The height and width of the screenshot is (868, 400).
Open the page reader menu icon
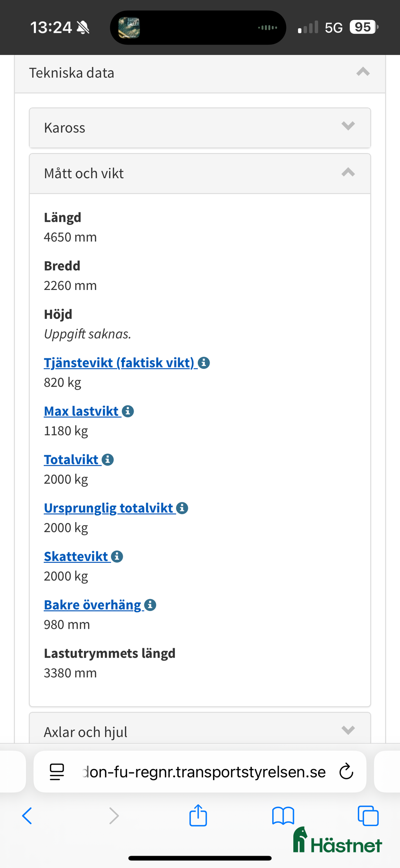tap(57, 772)
